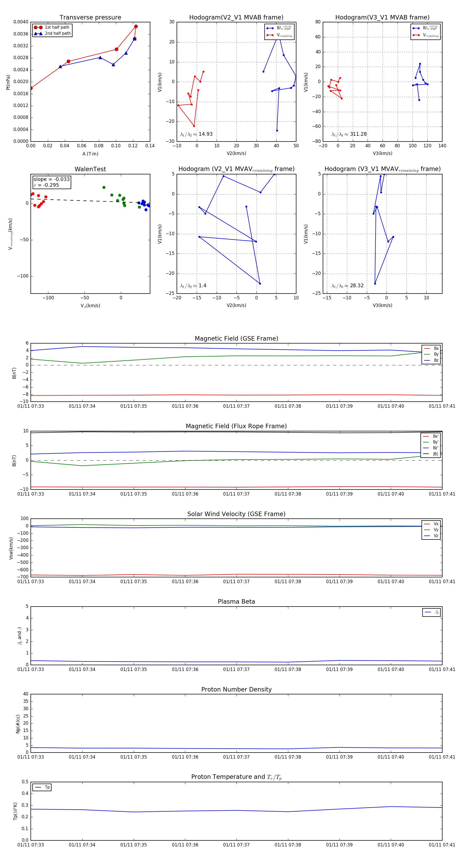473x868 pixels.
Task: Click the '140' tick on V3_V1 MVAB hodogram x-axis
Action: pos(442,146)
